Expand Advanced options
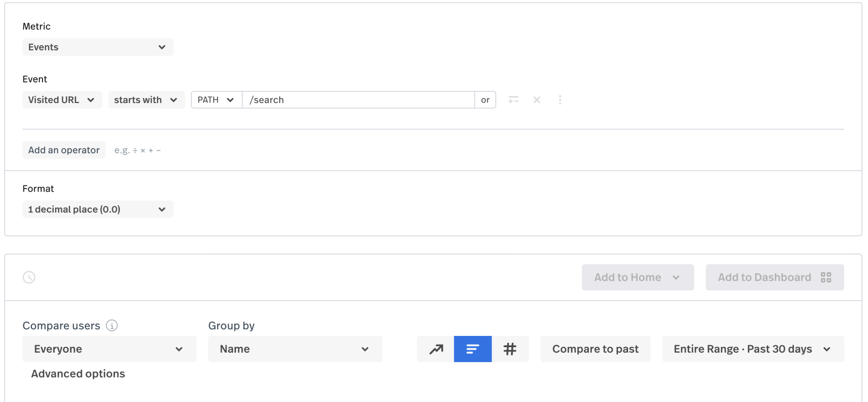 [78, 374]
